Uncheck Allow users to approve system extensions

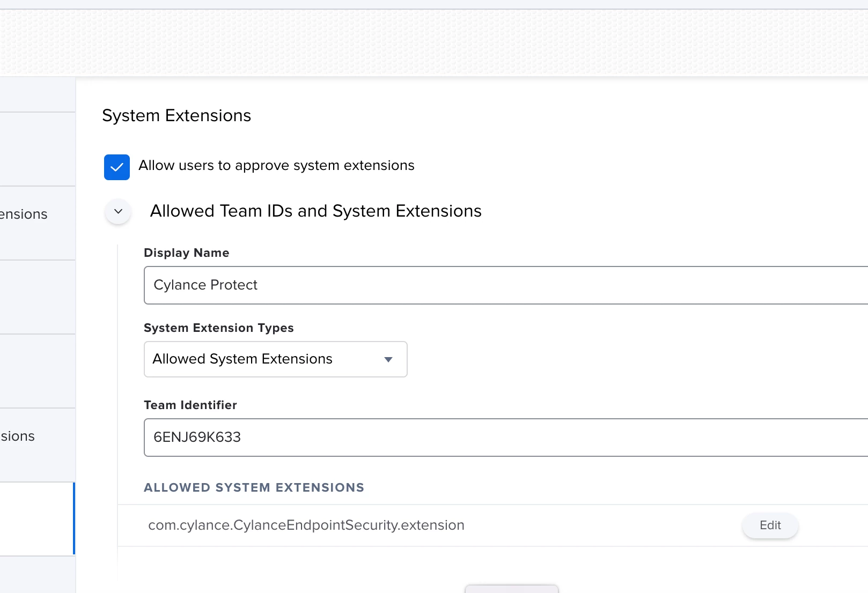pyautogui.click(x=117, y=167)
